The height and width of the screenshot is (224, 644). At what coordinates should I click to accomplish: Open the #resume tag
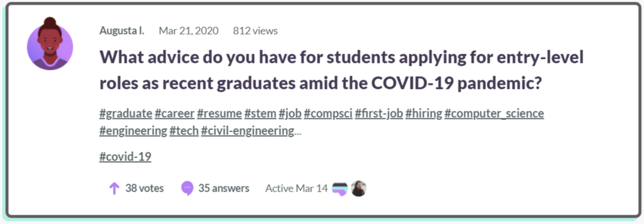(x=219, y=114)
